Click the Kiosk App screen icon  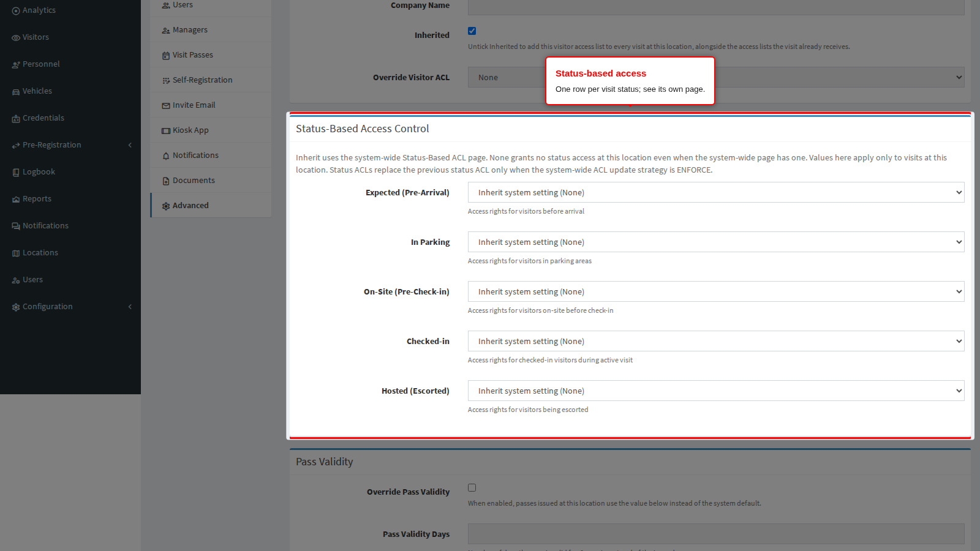166,131
